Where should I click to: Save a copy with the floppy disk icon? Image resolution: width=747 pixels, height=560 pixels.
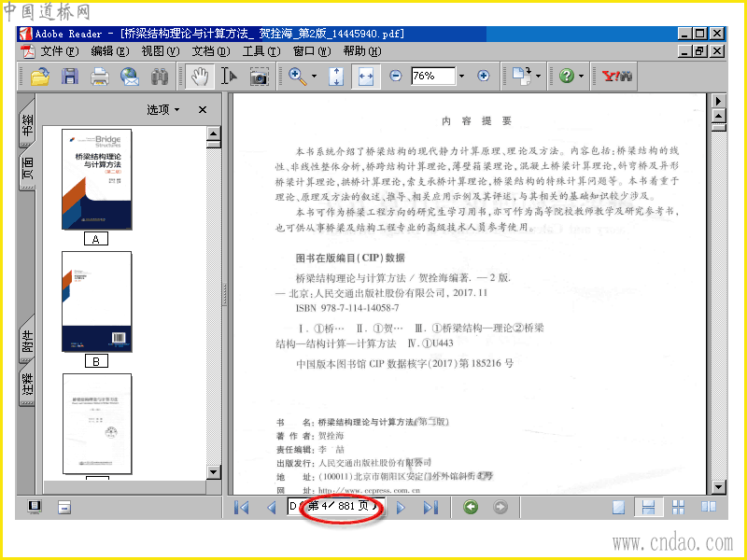[x=69, y=77]
